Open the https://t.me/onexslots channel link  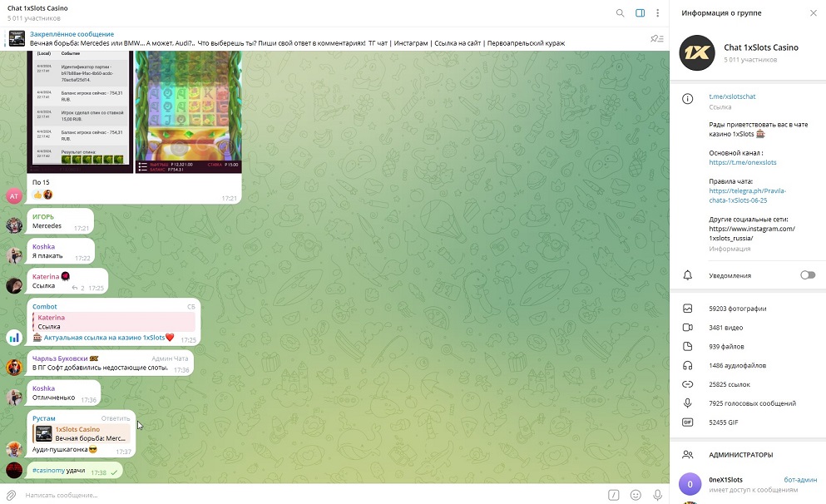pyautogui.click(x=743, y=162)
